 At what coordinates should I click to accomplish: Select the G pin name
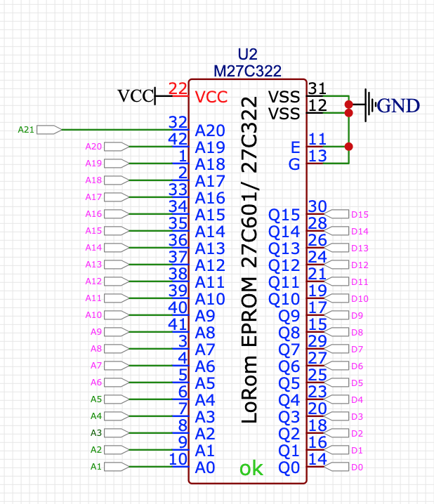(x=294, y=164)
